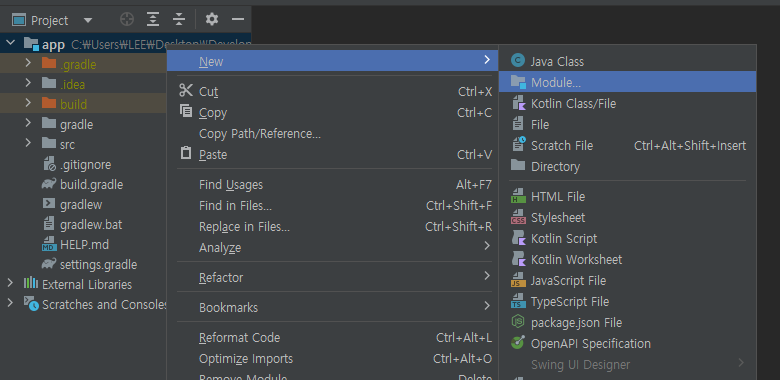Image resolution: width=780 pixels, height=380 pixels.
Task: Open the Refactor submenu
Action: pos(333,277)
